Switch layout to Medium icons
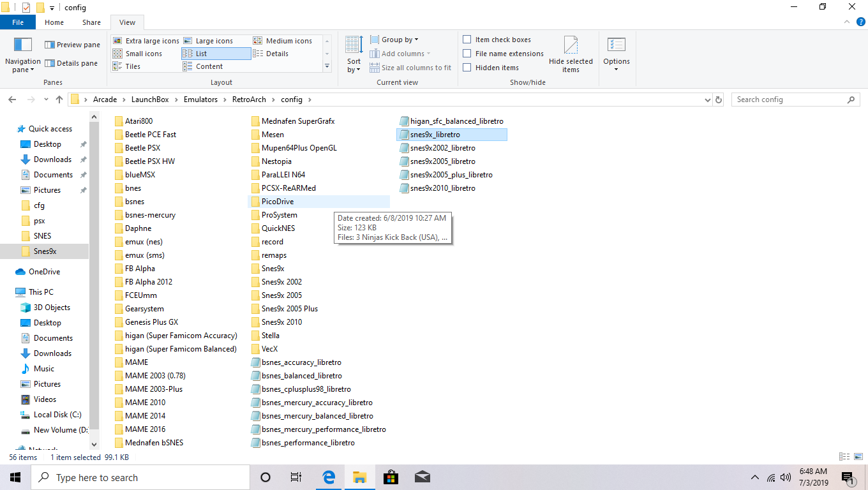 pyautogui.click(x=282, y=41)
